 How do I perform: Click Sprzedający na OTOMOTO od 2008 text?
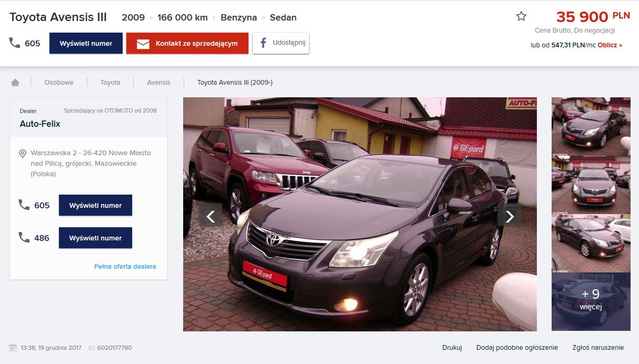[x=110, y=110]
